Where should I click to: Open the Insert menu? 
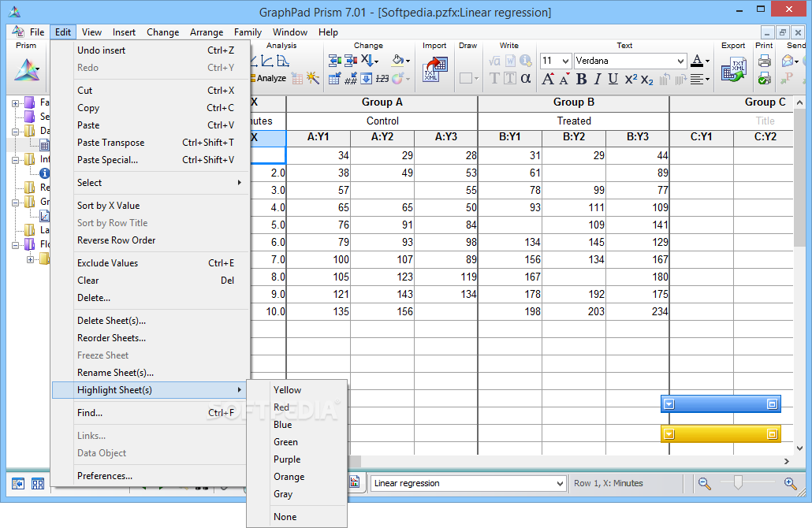pyautogui.click(x=125, y=32)
